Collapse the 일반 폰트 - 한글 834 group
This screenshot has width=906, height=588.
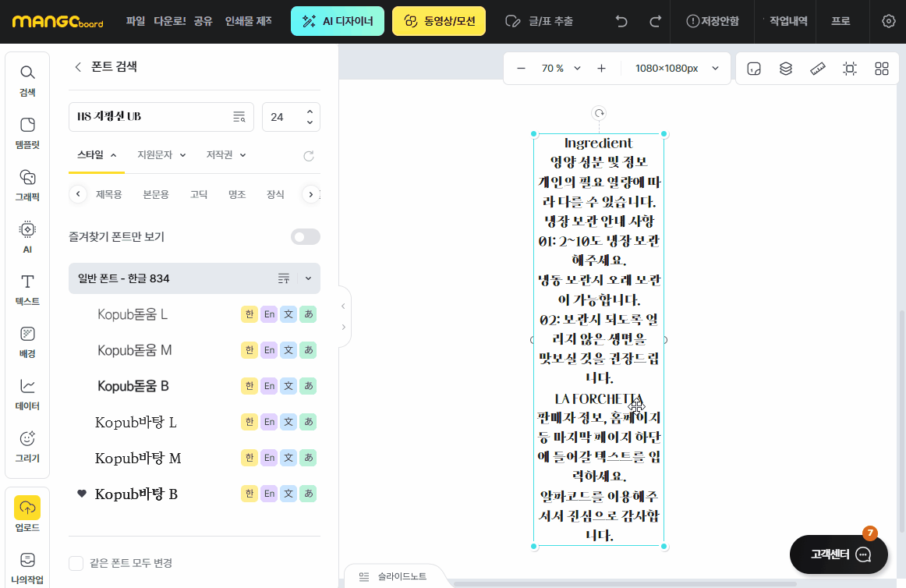tap(308, 278)
